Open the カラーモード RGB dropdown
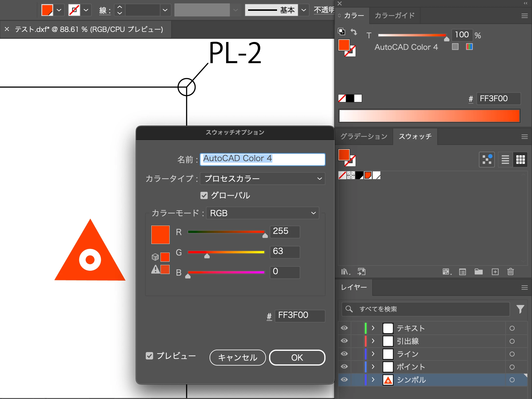The height and width of the screenshot is (399, 532). [x=263, y=213]
